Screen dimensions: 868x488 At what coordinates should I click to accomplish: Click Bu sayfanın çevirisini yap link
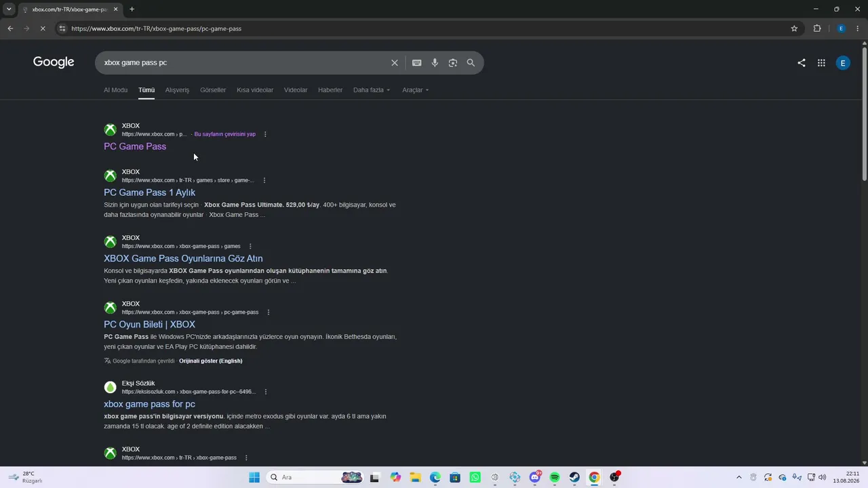point(225,134)
